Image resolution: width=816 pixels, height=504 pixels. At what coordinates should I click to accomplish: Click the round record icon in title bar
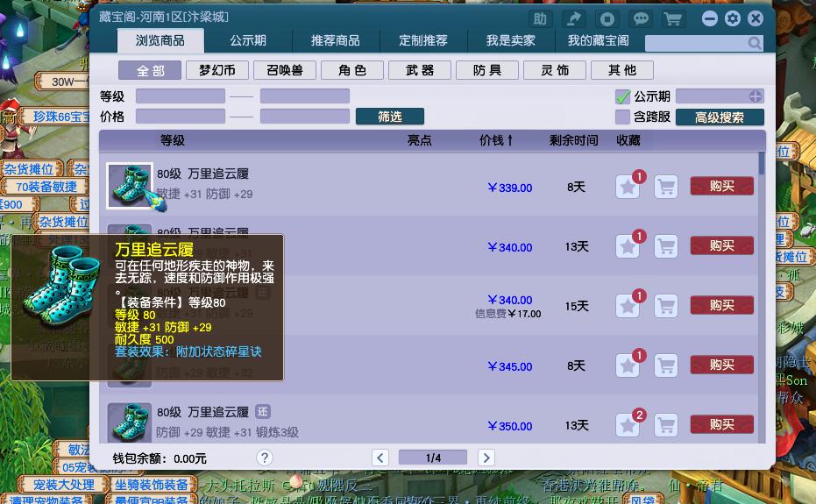pos(607,19)
